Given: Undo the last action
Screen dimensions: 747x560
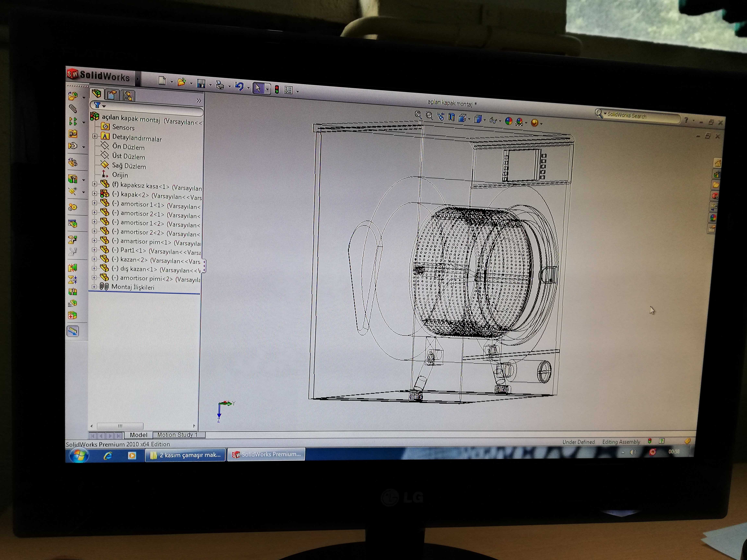Looking at the screenshot, I should point(239,86).
